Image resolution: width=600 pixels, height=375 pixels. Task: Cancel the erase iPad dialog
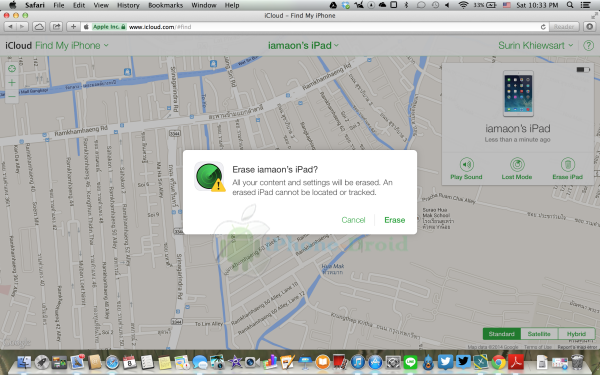[353, 220]
